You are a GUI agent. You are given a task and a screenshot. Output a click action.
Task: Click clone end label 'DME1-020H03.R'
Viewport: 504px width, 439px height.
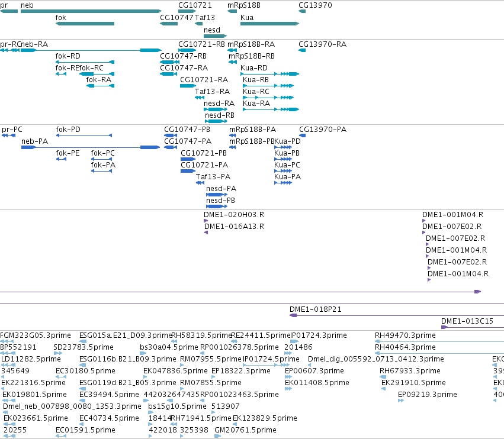[x=234, y=214]
